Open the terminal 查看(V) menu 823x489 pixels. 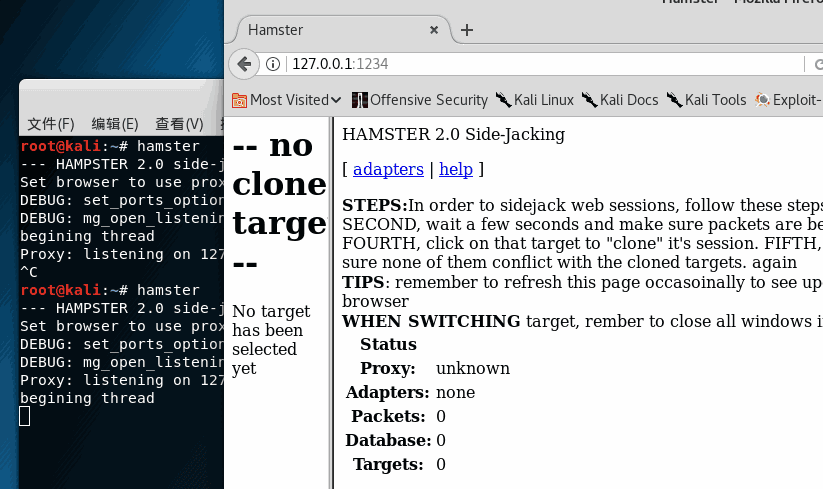pos(179,124)
